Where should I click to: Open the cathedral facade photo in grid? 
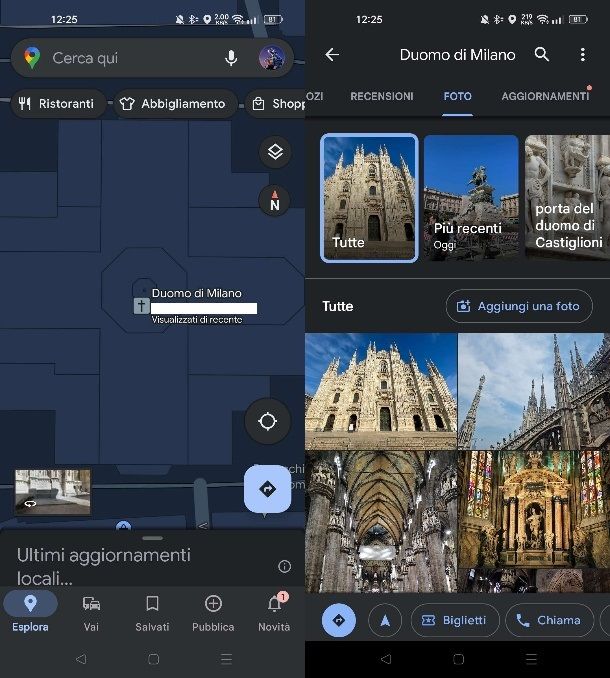tap(381, 391)
